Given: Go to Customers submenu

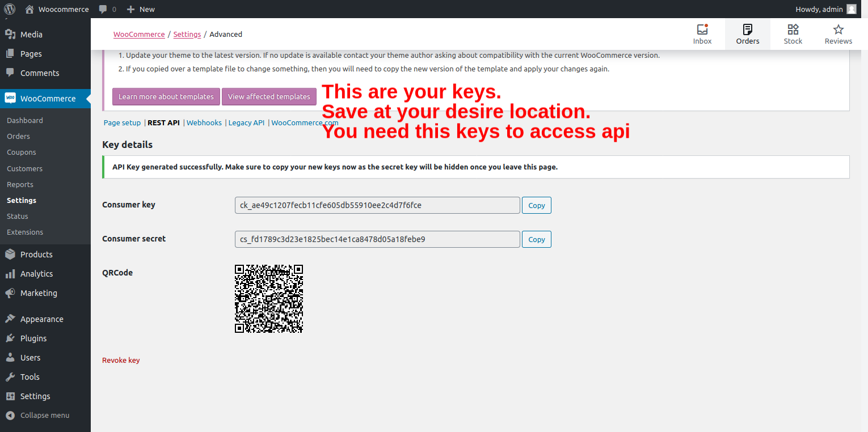Looking at the screenshot, I should point(24,168).
